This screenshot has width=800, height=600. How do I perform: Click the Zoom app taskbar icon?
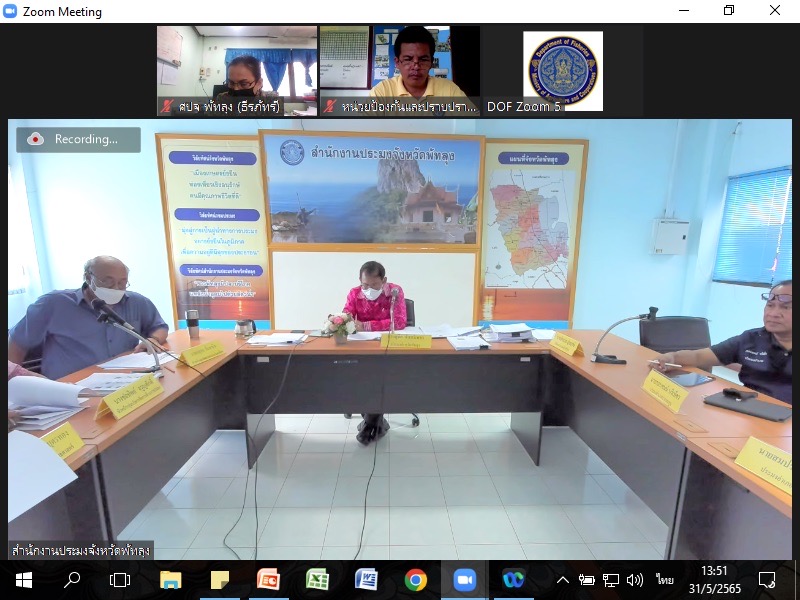[x=464, y=579]
